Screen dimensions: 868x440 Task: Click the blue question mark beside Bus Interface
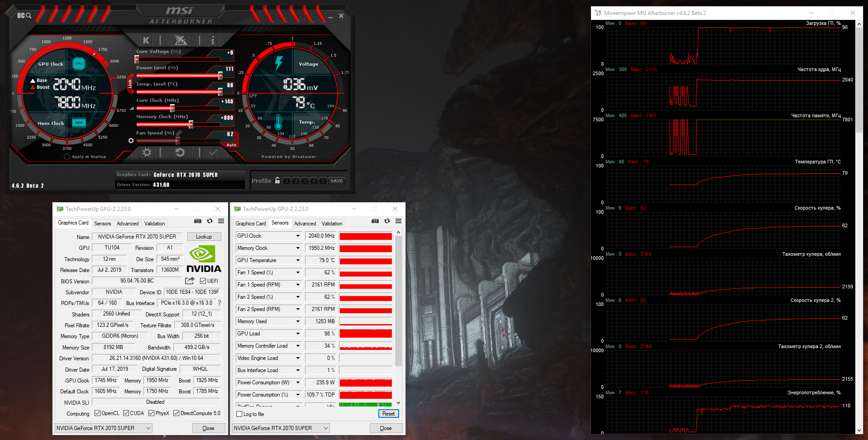click(219, 303)
